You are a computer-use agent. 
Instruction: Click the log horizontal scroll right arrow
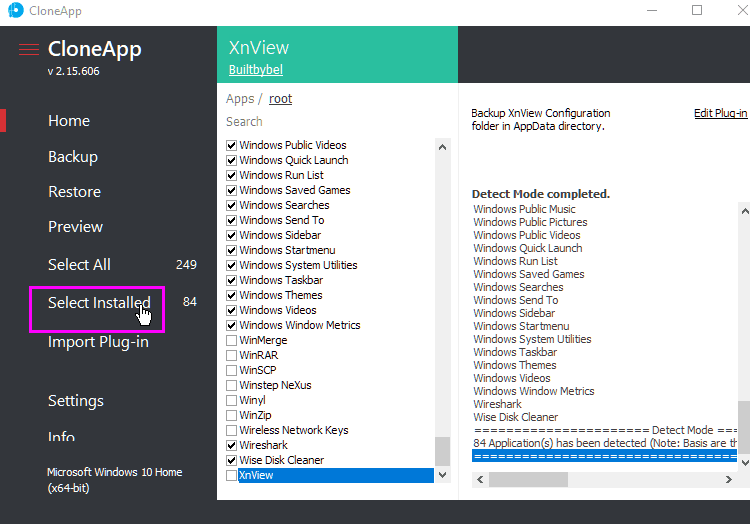[728, 480]
